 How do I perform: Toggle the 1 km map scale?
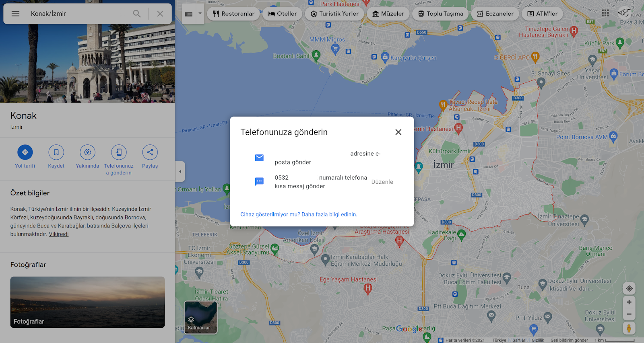tap(615, 340)
